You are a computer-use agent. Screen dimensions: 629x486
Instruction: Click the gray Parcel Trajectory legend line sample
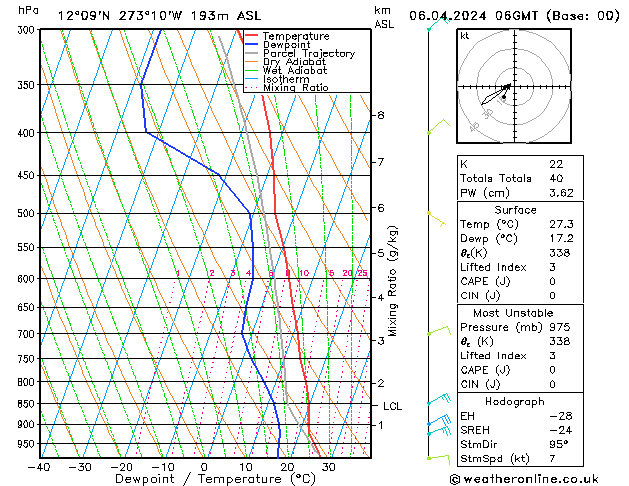pos(252,53)
